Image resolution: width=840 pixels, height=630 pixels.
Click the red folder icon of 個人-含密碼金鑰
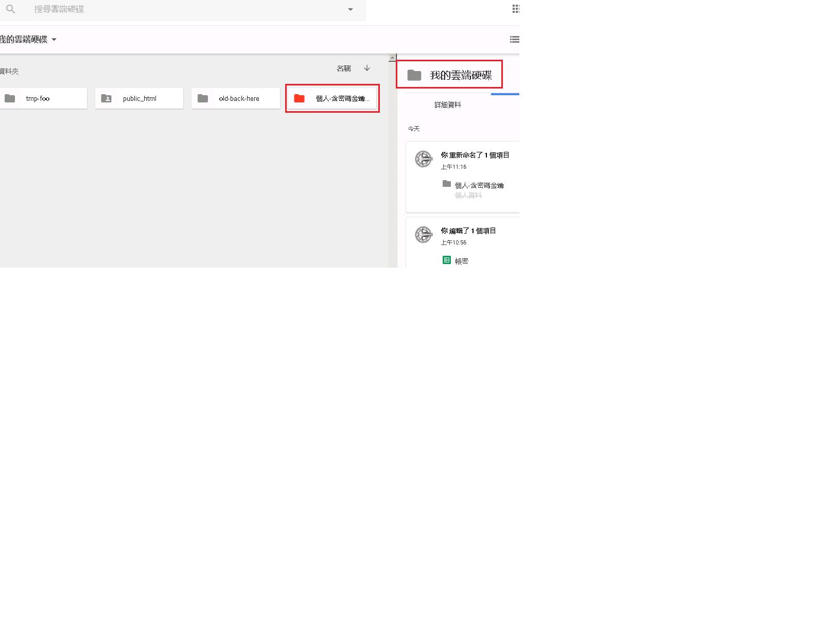pos(299,98)
